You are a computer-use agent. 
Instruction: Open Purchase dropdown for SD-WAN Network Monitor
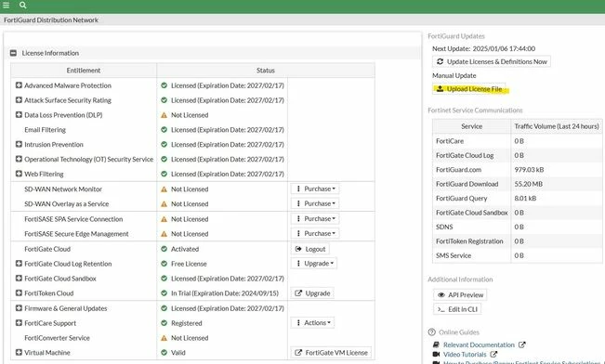coord(315,188)
